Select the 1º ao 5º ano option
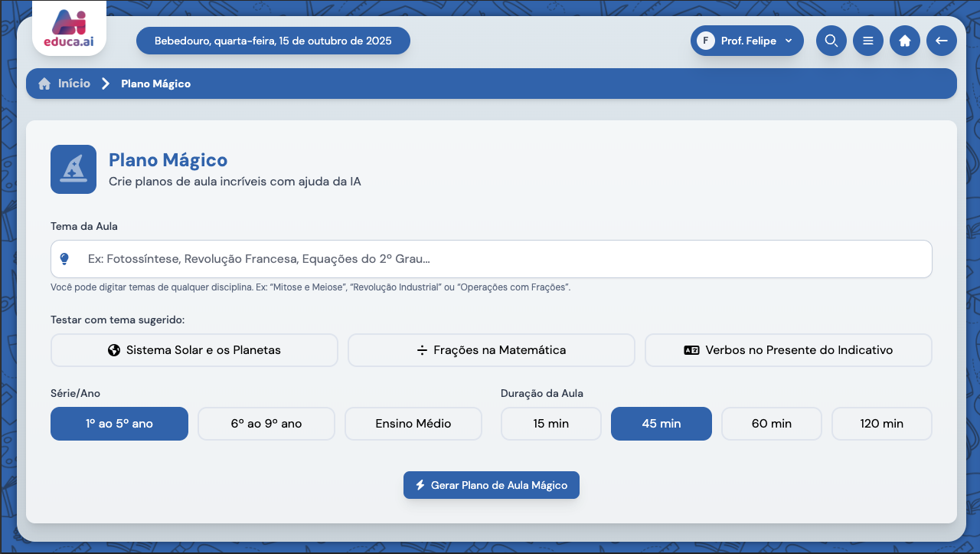 [x=119, y=423]
